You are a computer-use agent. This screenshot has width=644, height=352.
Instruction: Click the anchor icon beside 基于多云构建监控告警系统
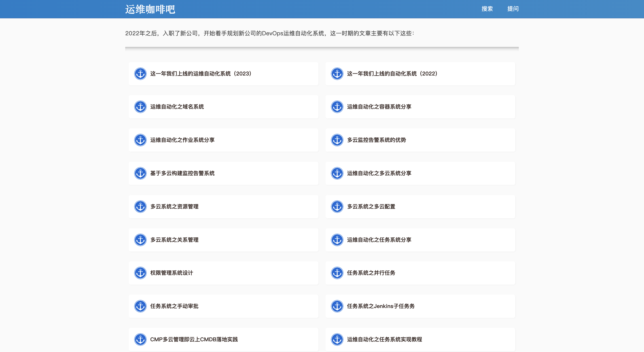click(140, 173)
